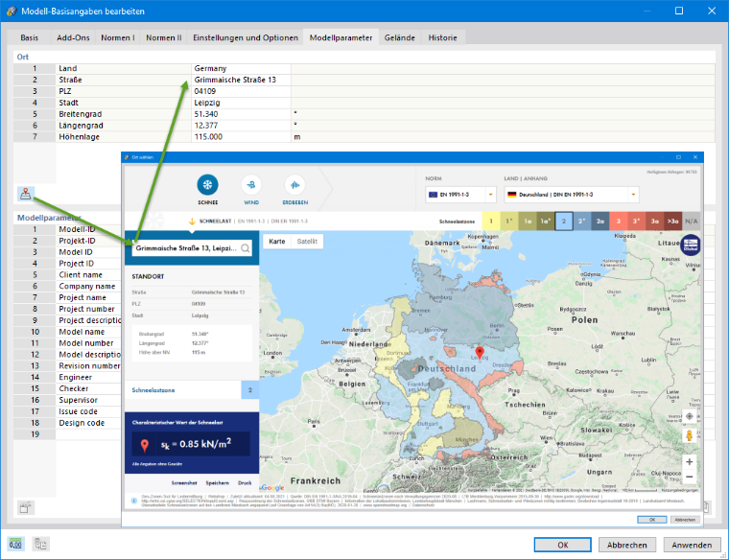Open the Normen II tab
The width and height of the screenshot is (729, 560).
pos(164,37)
